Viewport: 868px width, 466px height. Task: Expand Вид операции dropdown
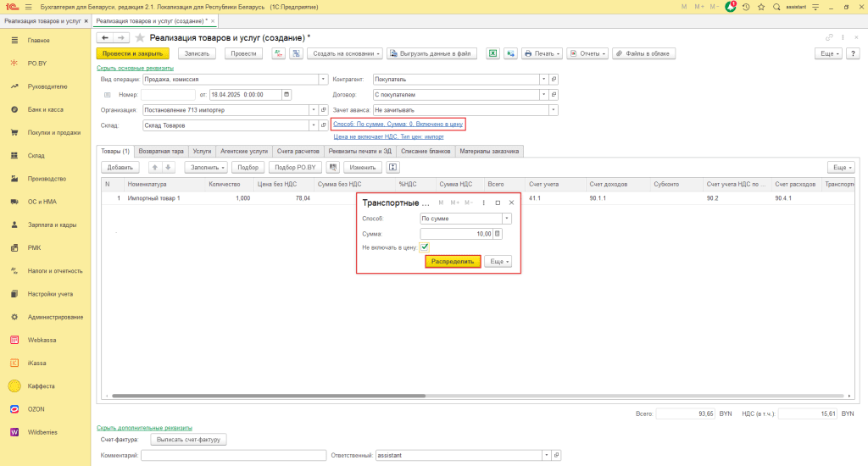[x=323, y=79]
